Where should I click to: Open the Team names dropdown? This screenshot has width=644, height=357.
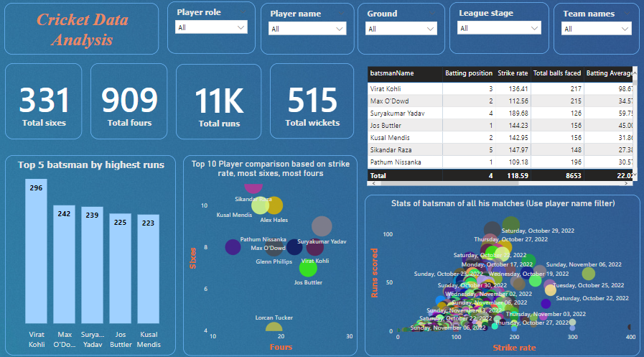(x=596, y=29)
